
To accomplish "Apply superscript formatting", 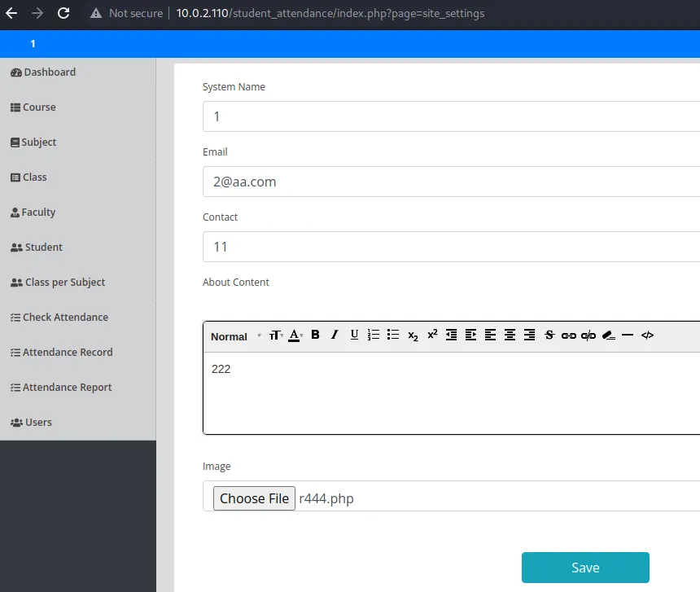I will tap(432, 335).
